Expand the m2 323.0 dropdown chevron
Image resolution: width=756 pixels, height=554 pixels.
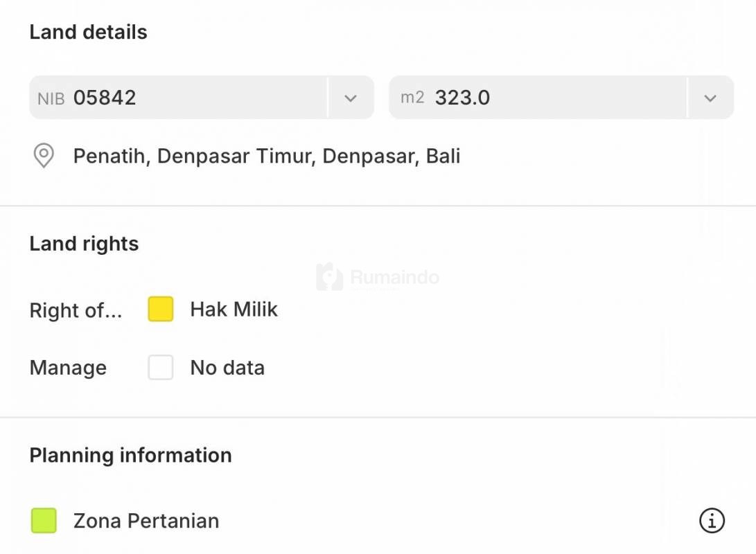pos(710,98)
